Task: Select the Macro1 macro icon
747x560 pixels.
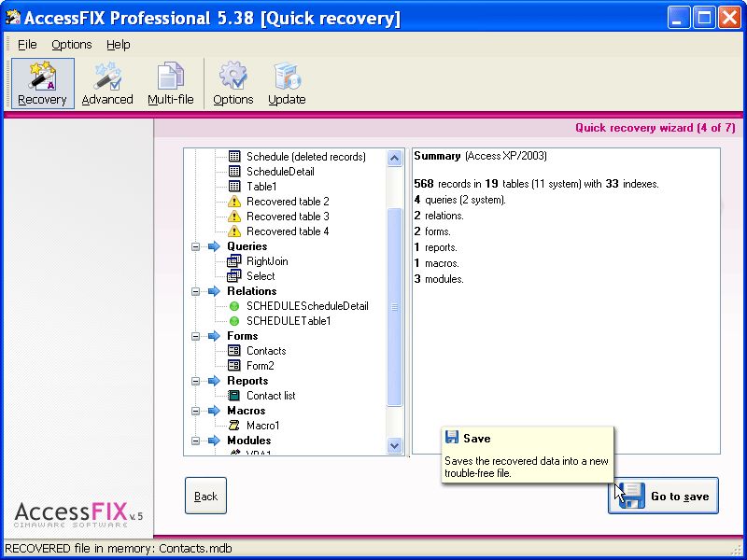Action: pyautogui.click(x=234, y=426)
